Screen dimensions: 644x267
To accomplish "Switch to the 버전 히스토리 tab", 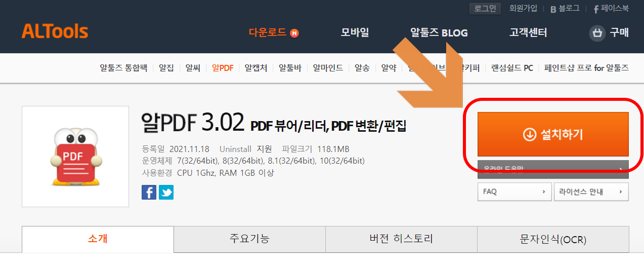I will tap(401, 239).
